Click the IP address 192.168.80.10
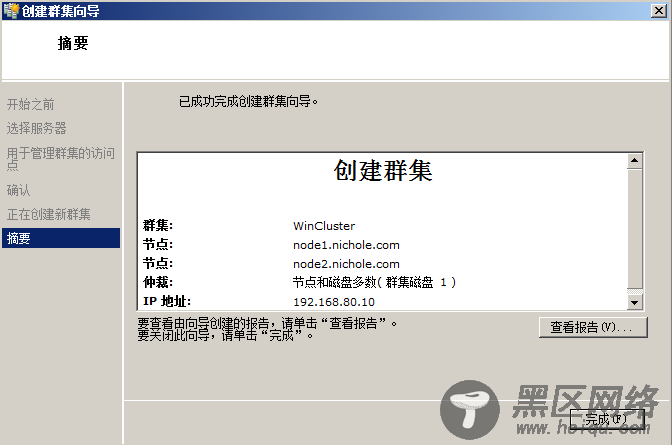 tap(334, 302)
